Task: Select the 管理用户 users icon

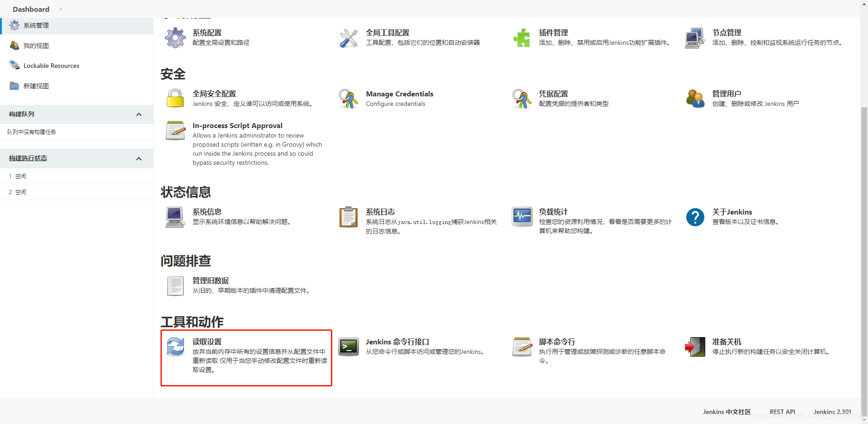Action: point(695,98)
